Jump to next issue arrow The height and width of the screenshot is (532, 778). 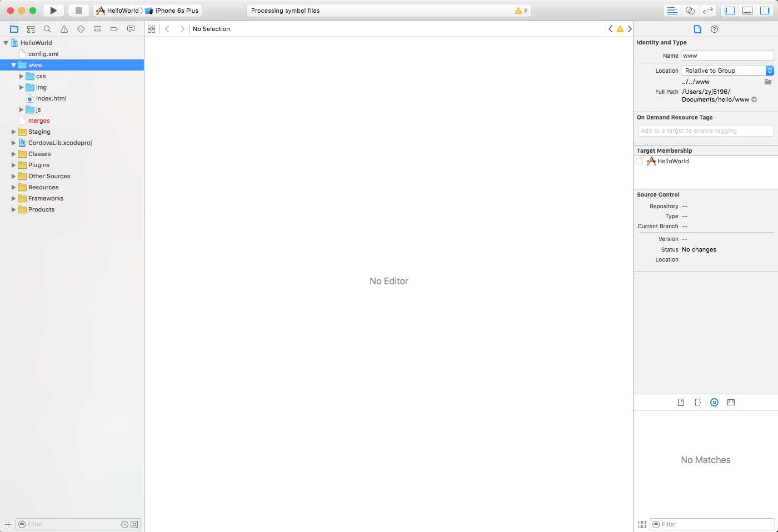[x=630, y=29]
